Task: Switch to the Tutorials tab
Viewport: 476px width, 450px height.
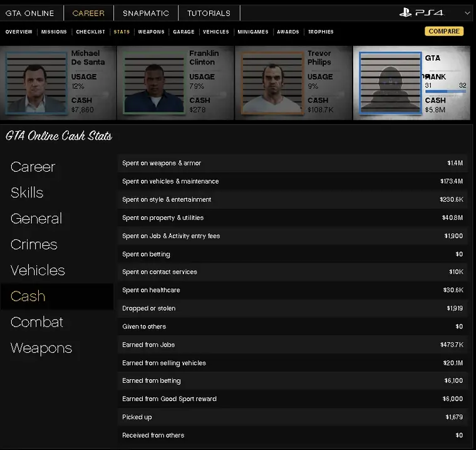Action: coord(209,13)
